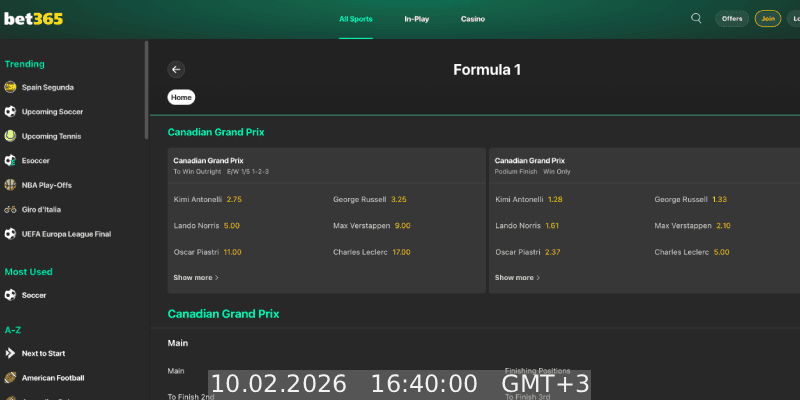Select Charles Leclerc to win at 17.00
Viewport: 800px width, 400px height.
[372, 252]
